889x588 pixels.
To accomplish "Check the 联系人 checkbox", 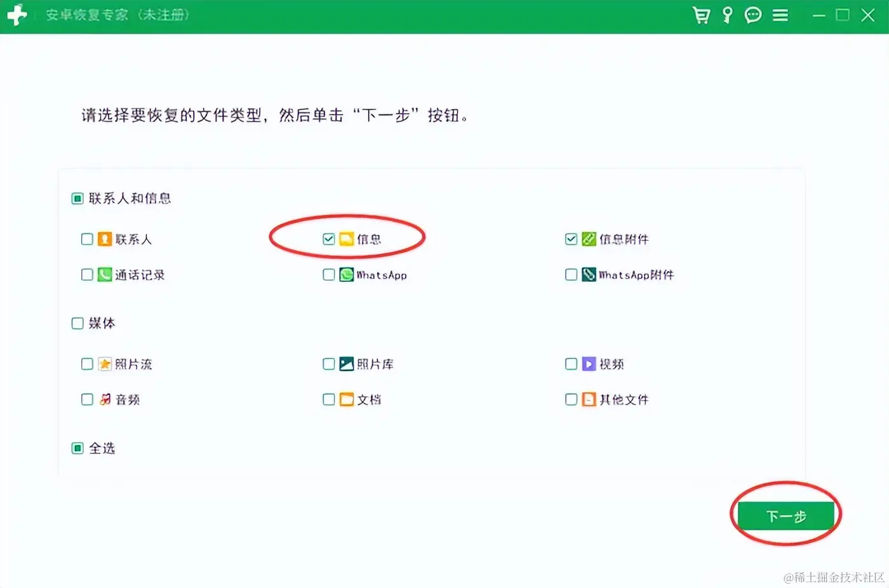I will click(87, 239).
